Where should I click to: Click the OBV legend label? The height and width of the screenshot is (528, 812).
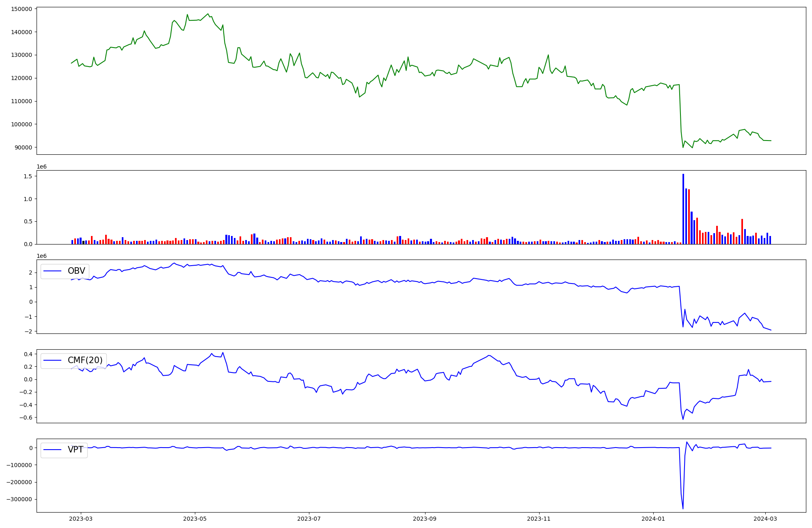click(76, 271)
